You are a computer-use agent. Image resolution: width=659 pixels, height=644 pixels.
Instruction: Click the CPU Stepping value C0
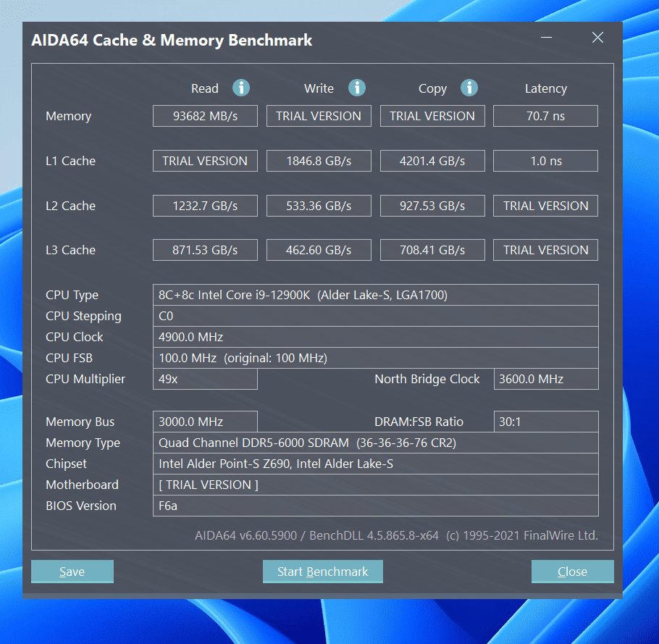[x=376, y=316]
